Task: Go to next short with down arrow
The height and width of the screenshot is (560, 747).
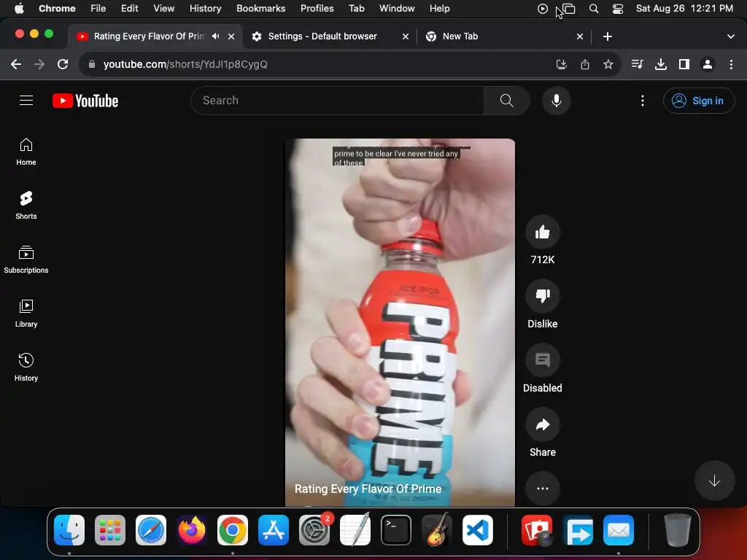Action: tap(714, 481)
